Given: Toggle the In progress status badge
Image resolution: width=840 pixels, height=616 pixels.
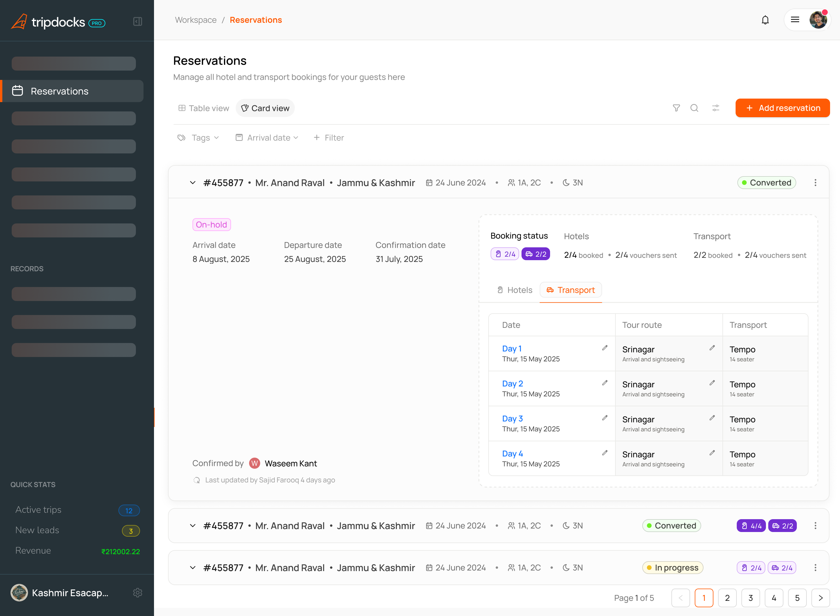Looking at the screenshot, I should click(x=672, y=568).
